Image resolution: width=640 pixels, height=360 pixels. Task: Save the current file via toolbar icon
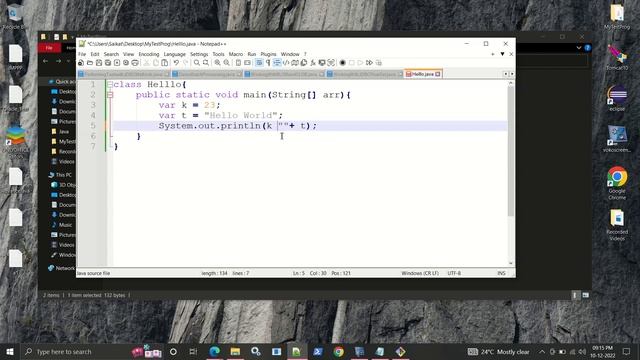pyautogui.click(x=99, y=63)
